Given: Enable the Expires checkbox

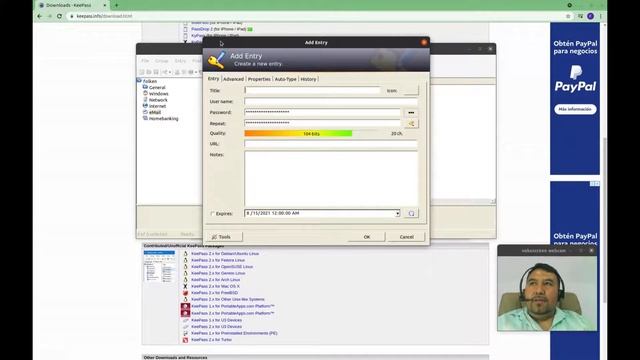Looking at the screenshot, I should 212,213.
